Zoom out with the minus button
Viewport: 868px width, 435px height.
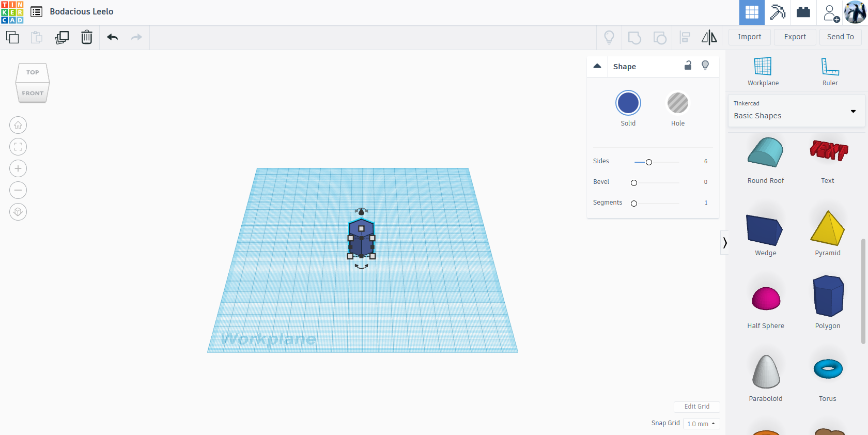click(x=18, y=190)
